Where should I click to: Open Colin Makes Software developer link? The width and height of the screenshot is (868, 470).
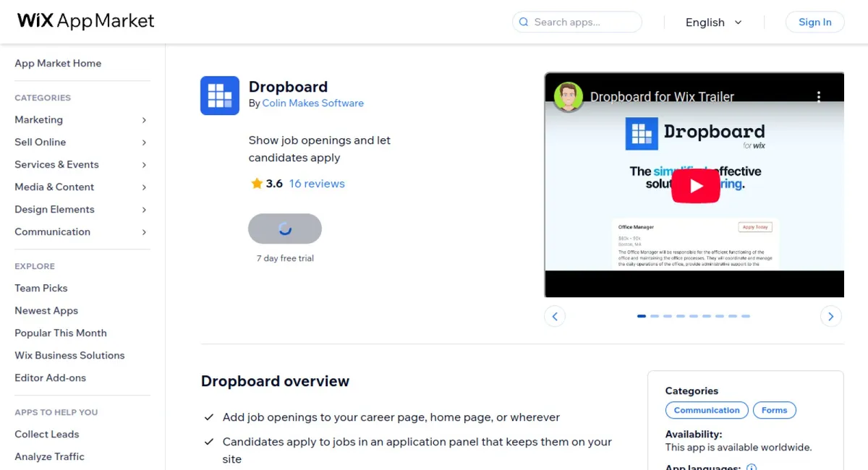[x=313, y=103]
